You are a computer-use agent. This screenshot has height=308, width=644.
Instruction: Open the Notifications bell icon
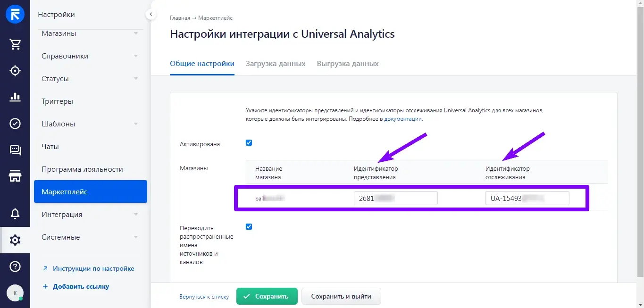(x=15, y=214)
